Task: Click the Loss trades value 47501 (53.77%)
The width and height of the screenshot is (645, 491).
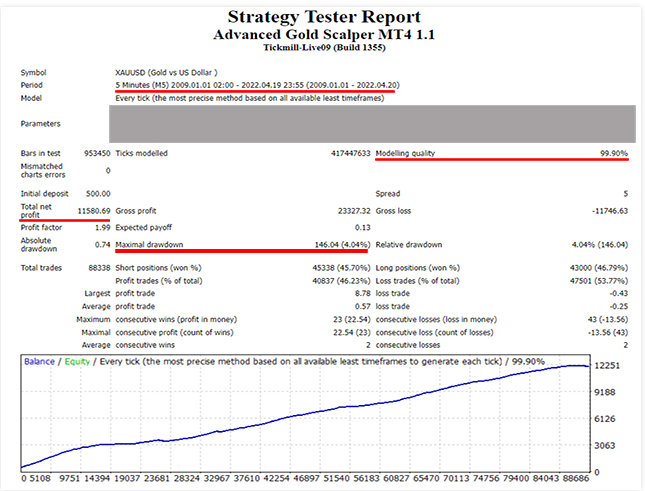Action: tap(599, 281)
